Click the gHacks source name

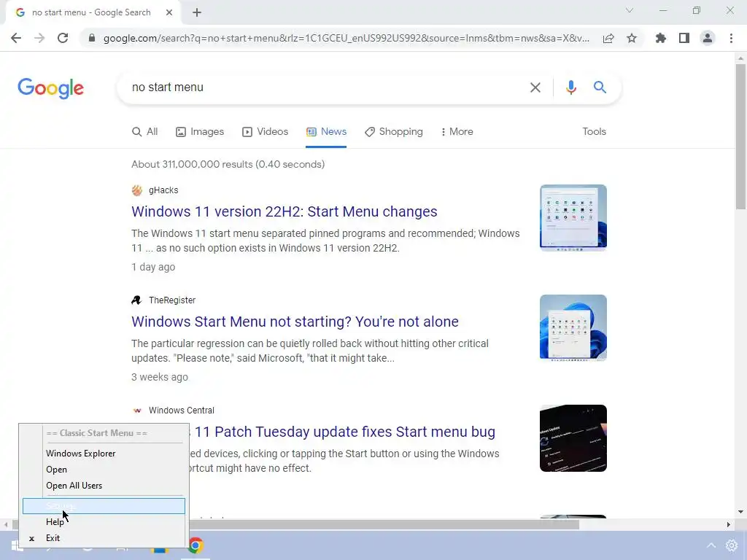click(x=163, y=190)
